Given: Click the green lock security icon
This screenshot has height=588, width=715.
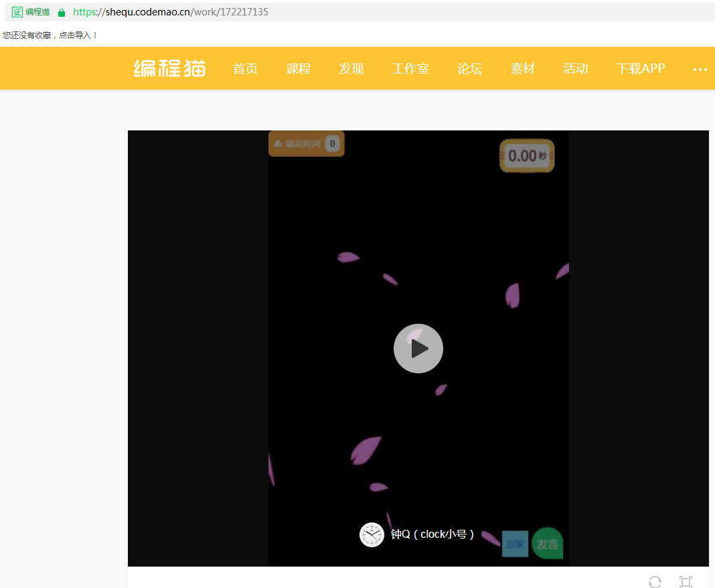Looking at the screenshot, I should (62, 12).
